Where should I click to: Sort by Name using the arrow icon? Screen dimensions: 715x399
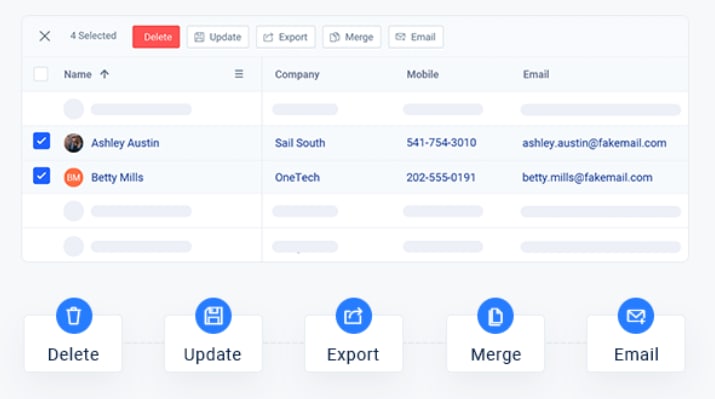(104, 74)
